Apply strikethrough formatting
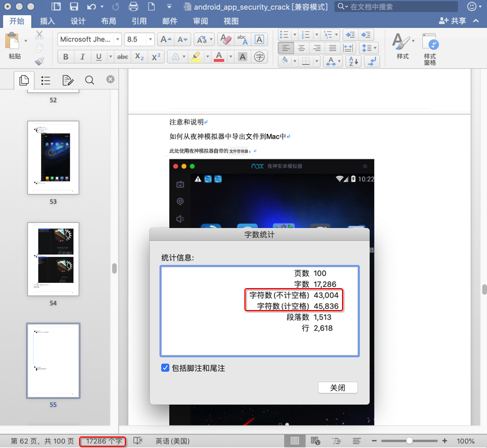This screenshot has width=487, height=448. click(122, 57)
